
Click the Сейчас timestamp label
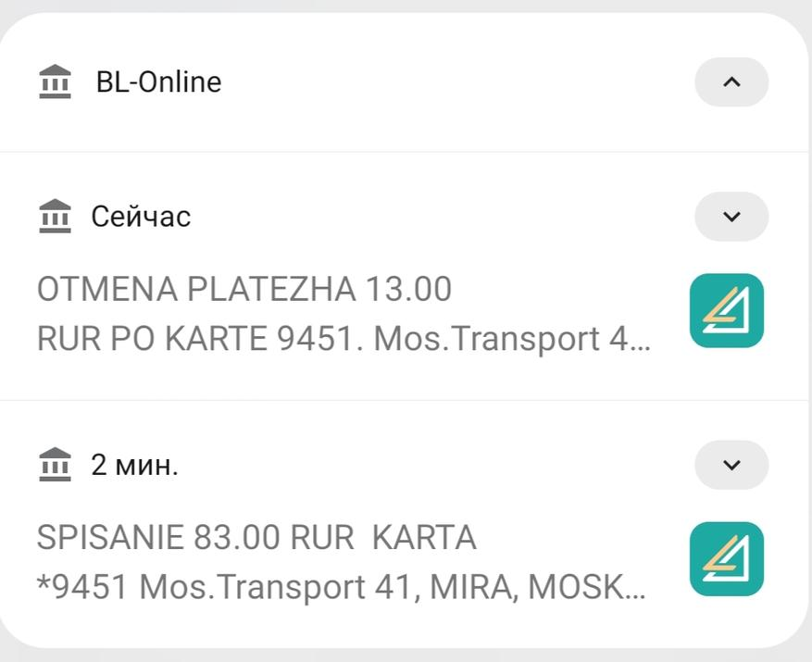(141, 217)
